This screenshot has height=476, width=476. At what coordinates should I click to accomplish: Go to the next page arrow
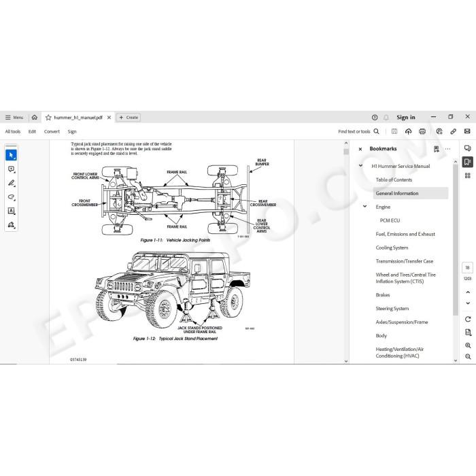tap(468, 303)
